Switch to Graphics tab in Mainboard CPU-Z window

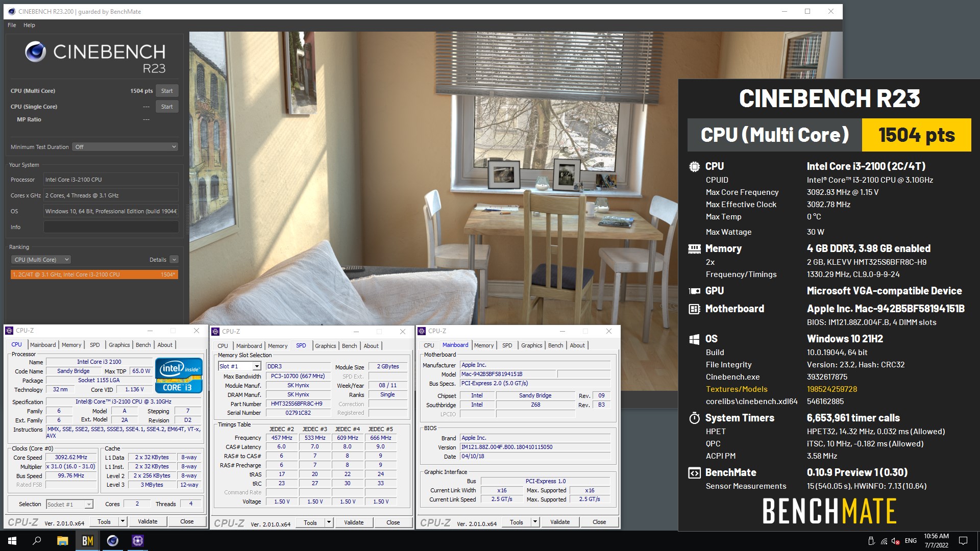point(531,345)
